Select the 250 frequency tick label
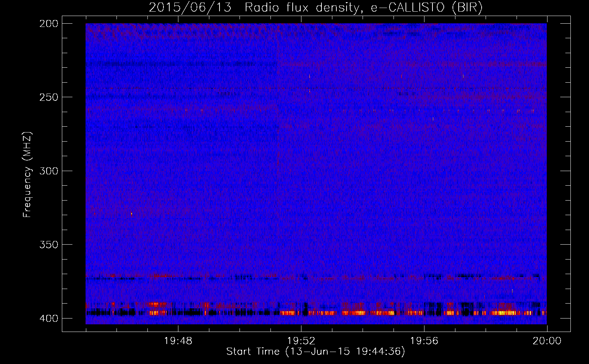The width and height of the screenshot is (589, 364). [48, 97]
